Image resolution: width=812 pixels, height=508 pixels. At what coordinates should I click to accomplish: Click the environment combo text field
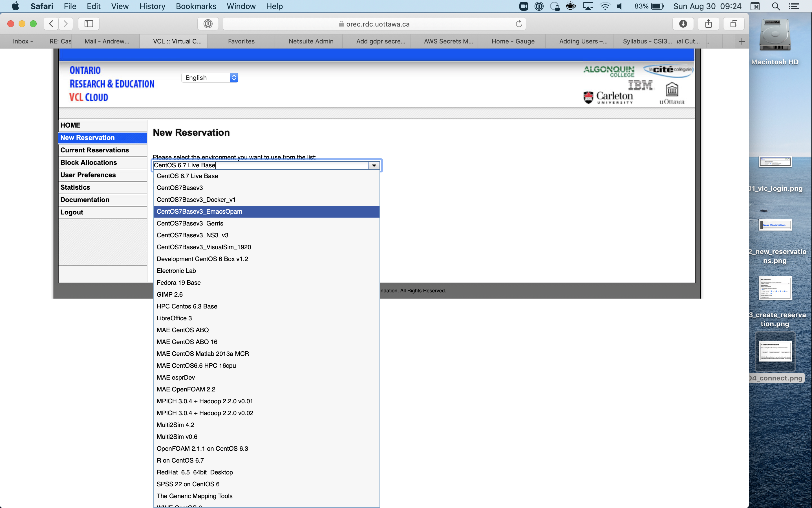coord(261,165)
